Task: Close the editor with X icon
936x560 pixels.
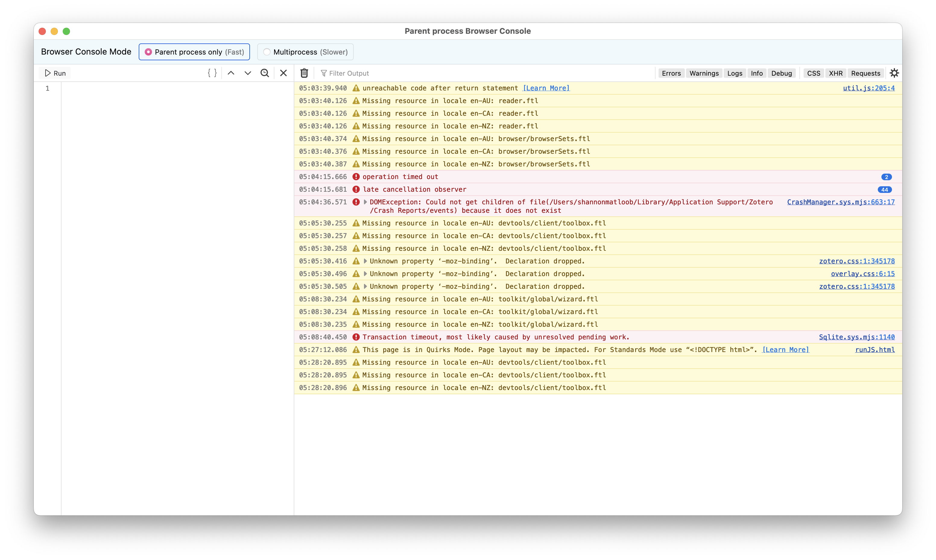Action: [283, 73]
